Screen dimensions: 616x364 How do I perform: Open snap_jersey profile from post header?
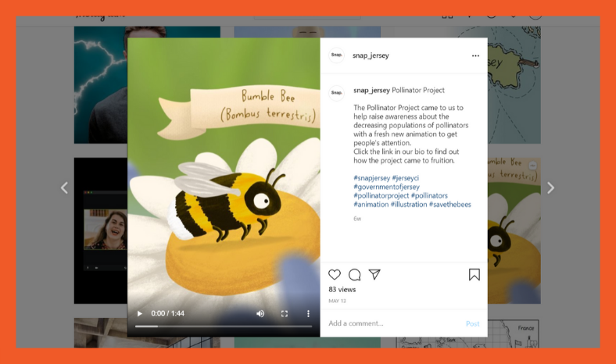click(x=371, y=55)
